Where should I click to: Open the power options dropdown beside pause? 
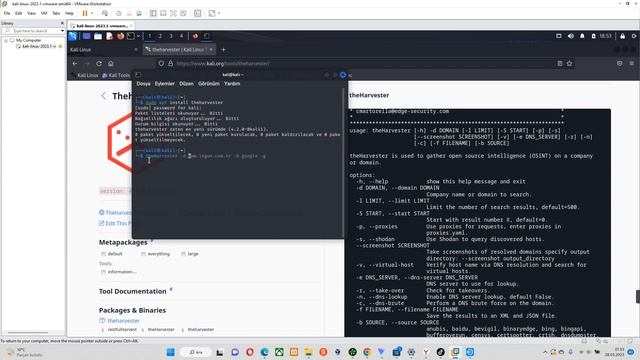(92, 13)
